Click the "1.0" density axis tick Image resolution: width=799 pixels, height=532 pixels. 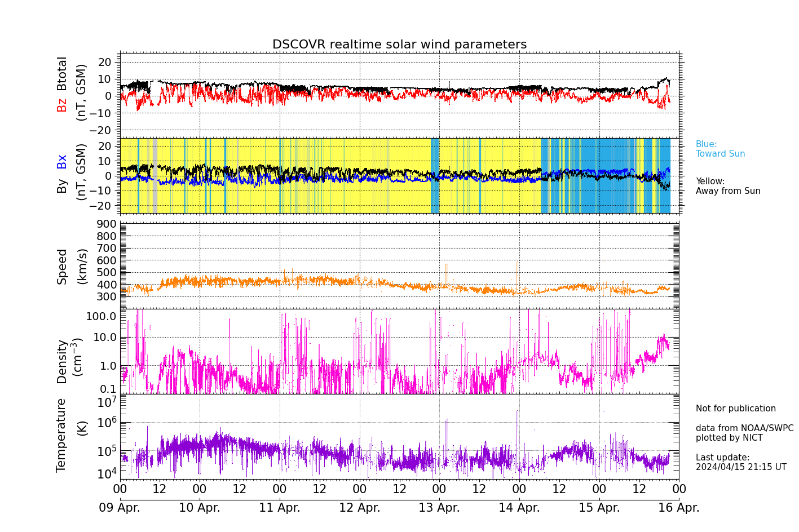click(108, 366)
